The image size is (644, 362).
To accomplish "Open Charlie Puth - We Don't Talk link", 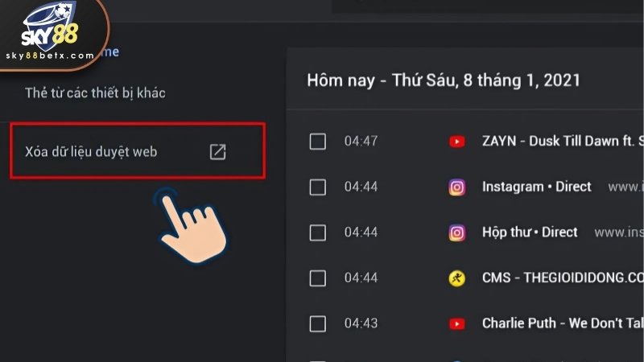I will point(563,323).
